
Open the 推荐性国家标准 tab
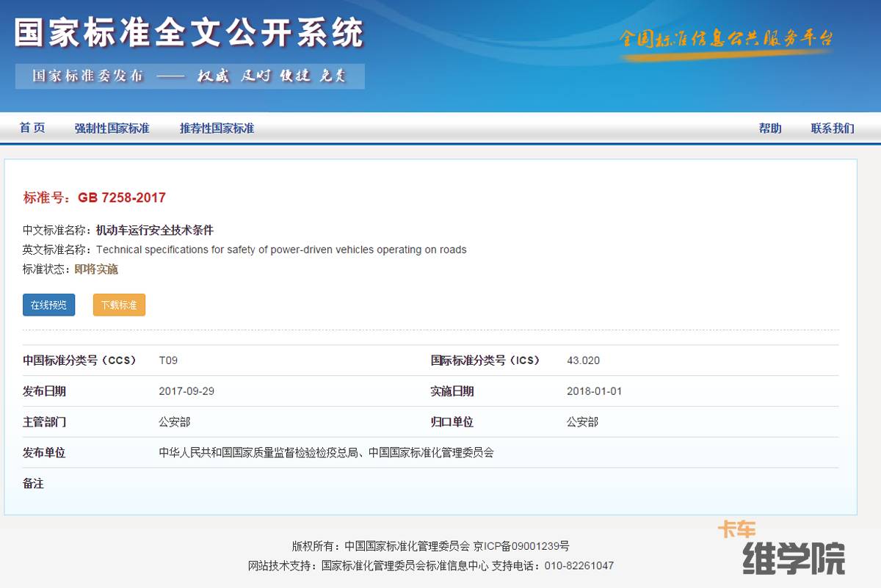(217, 128)
